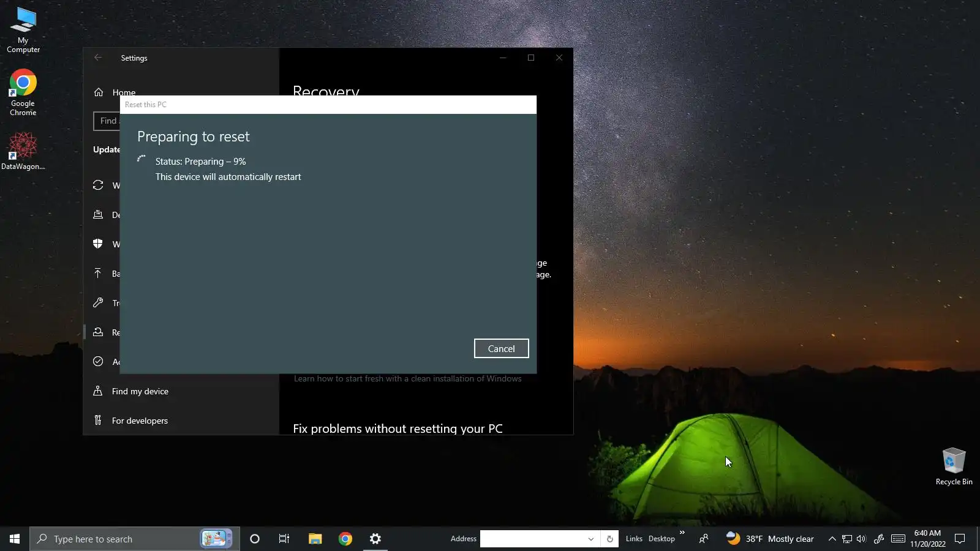
Task: Switch to Settings gear on the taskbar
Action: 375,539
